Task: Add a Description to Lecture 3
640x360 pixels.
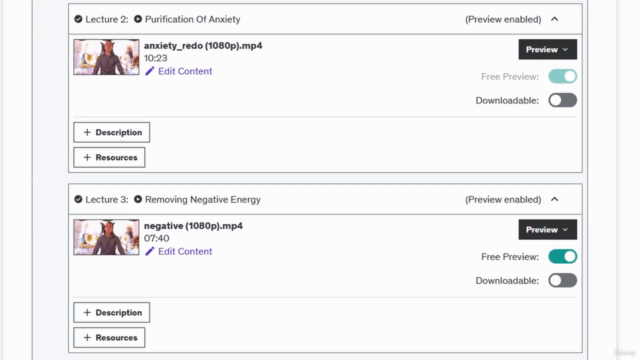Action: pos(111,313)
